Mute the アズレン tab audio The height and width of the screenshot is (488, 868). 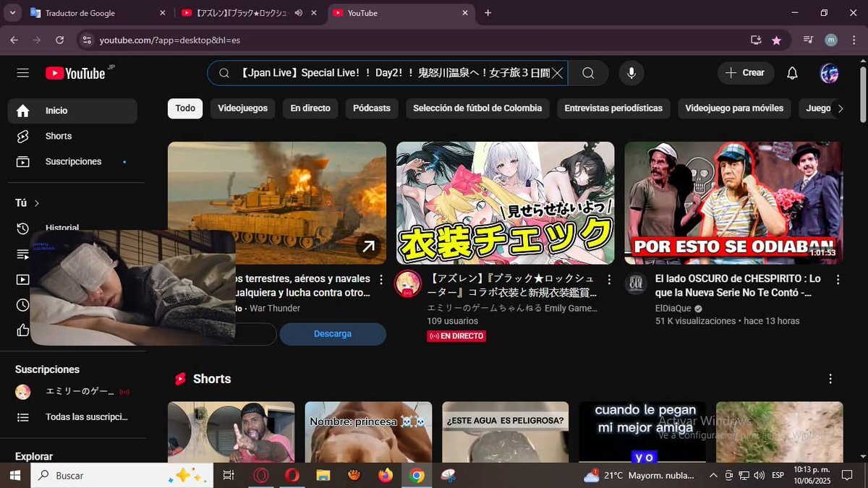tap(298, 13)
